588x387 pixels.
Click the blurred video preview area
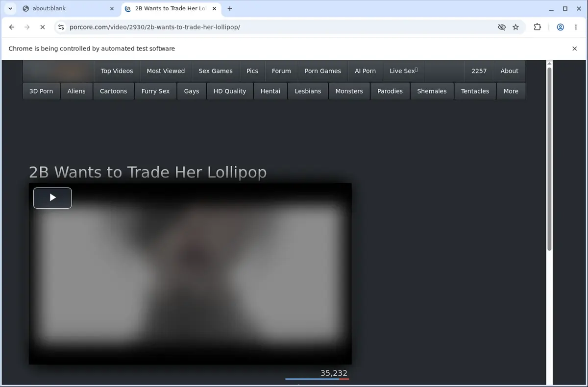pyautogui.click(x=190, y=274)
